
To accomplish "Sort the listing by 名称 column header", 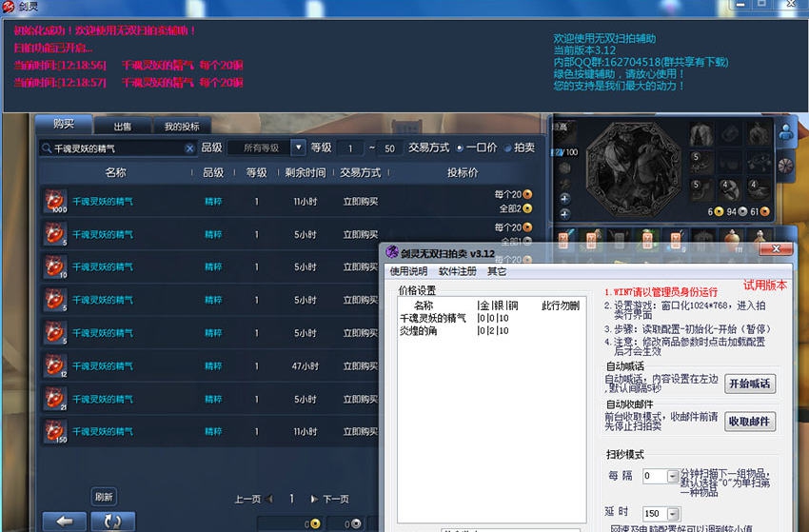I will pyautogui.click(x=115, y=172).
